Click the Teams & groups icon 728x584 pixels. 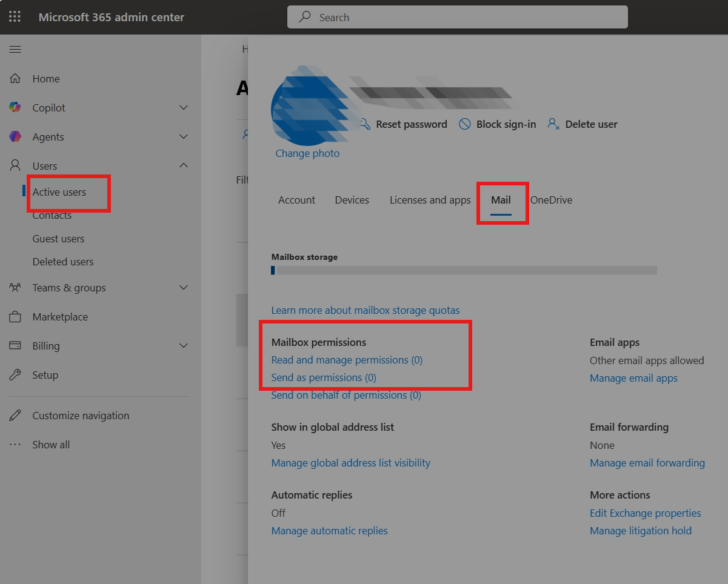click(15, 288)
